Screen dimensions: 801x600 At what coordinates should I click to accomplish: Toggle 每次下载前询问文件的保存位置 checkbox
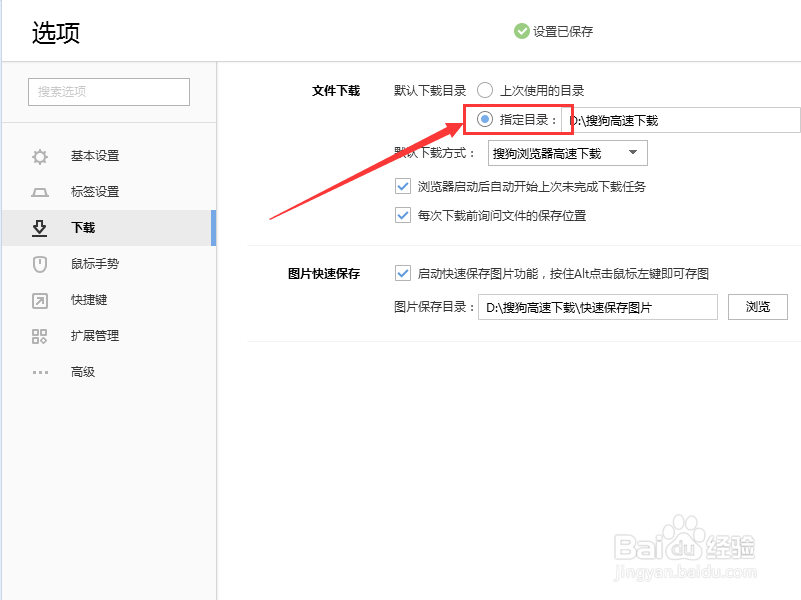pyautogui.click(x=403, y=215)
